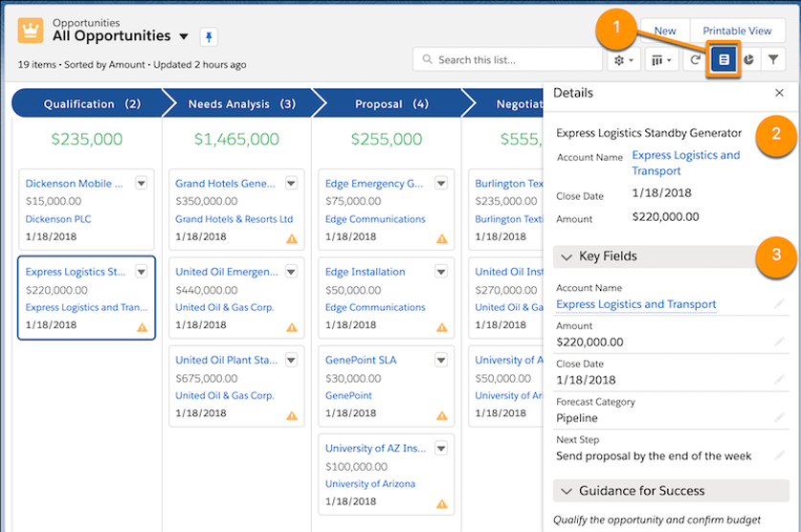Click warning icon on Edge Emergency card

tap(442, 239)
